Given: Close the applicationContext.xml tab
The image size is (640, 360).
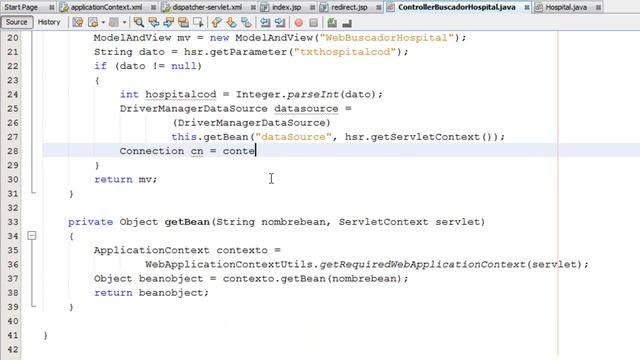Looking at the screenshot, I should click(153, 7).
